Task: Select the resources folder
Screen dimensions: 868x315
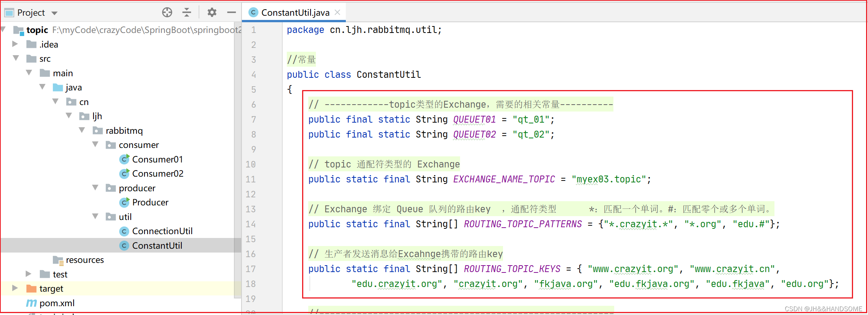Action: click(85, 260)
